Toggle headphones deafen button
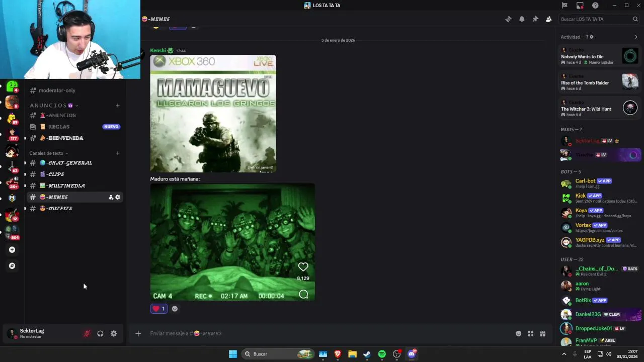The height and width of the screenshot is (362, 644). [x=100, y=333]
